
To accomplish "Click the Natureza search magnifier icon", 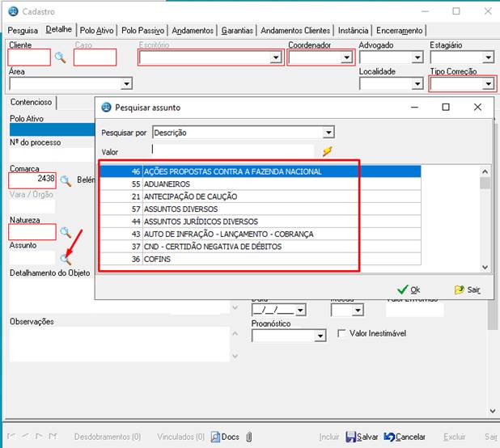I will (x=66, y=232).
